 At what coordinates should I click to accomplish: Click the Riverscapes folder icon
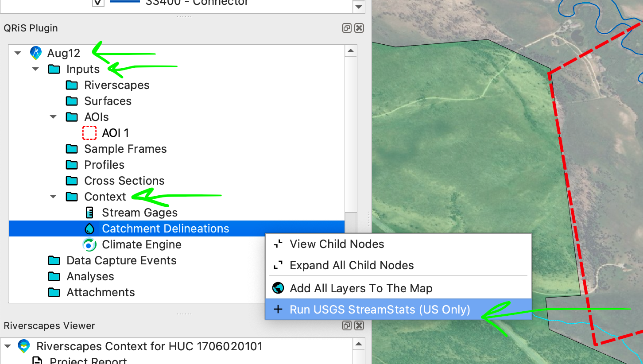coord(72,85)
